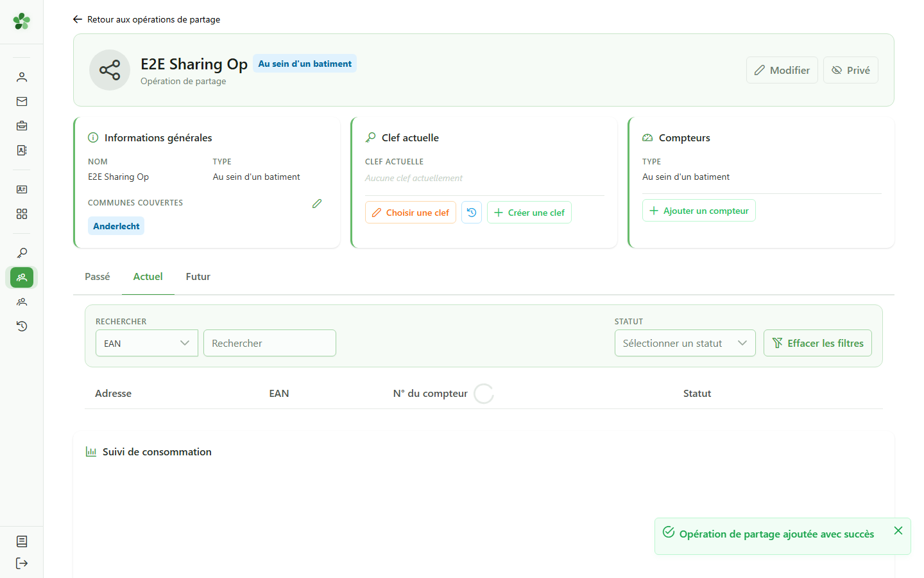Screen dimensions: 924x578
Task: Click Choisir une clef button
Action: click(411, 213)
